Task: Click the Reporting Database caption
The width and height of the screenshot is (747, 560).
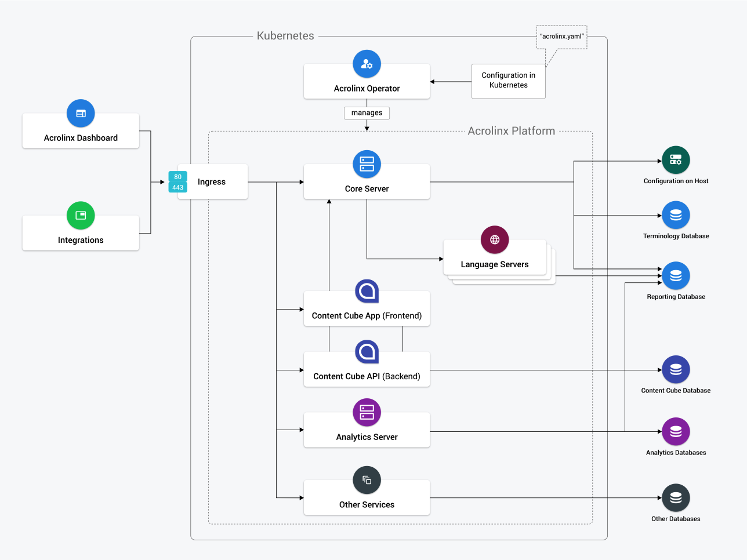Action: pyautogui.click(x=676, y=297)
